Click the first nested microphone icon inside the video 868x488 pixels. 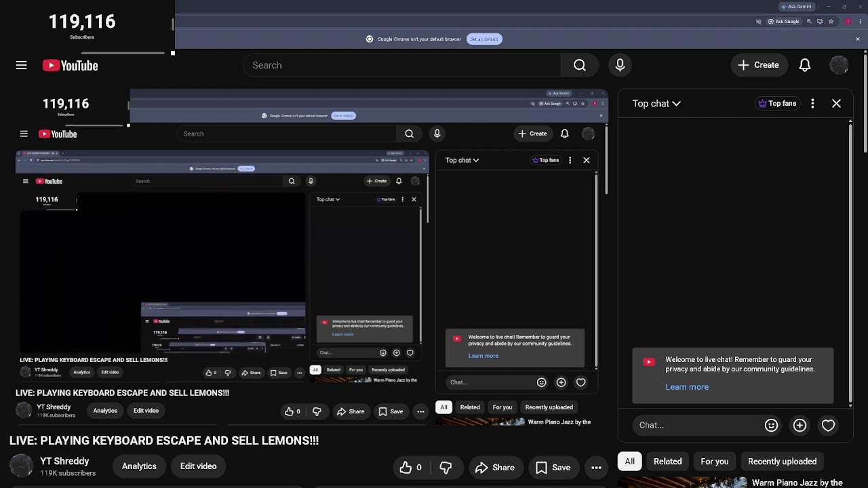pyautogui.click(x=437, y=134)
